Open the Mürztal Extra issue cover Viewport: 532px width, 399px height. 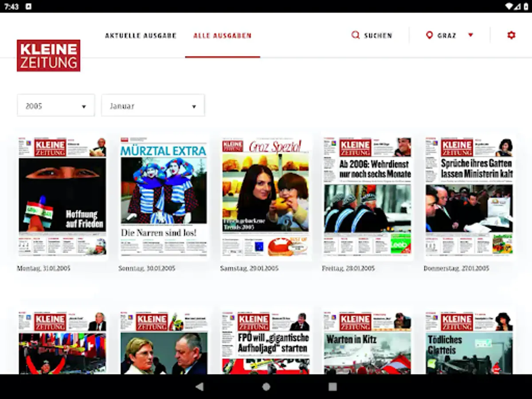pos(164,197)
